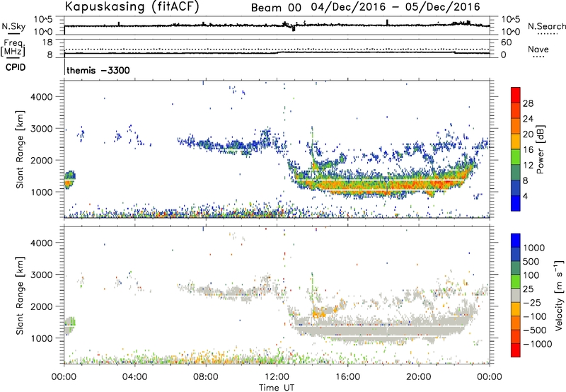Click the 08:00 time axis label
The width and height of the screenshot is (566, 392).
(x=206, y=377)
